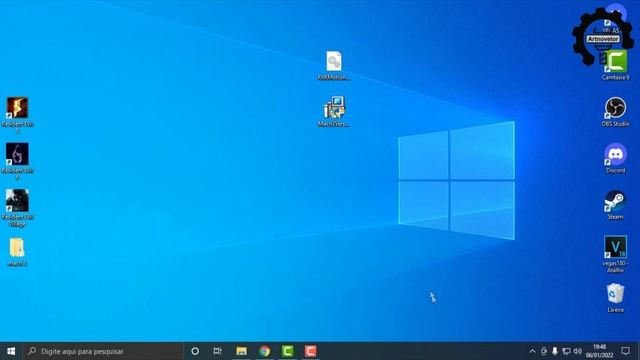Select the Mach3 installer icon

click(334, 108)
